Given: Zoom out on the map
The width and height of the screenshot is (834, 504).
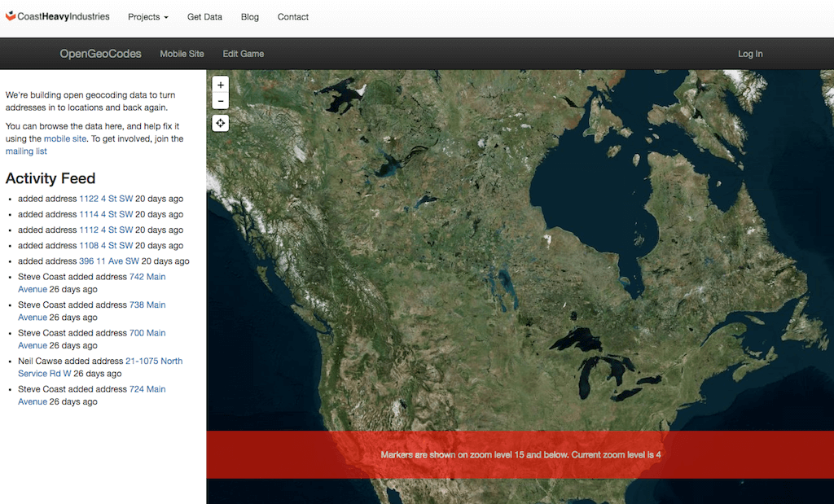Looking at the screenshot, I should point(220,102).
